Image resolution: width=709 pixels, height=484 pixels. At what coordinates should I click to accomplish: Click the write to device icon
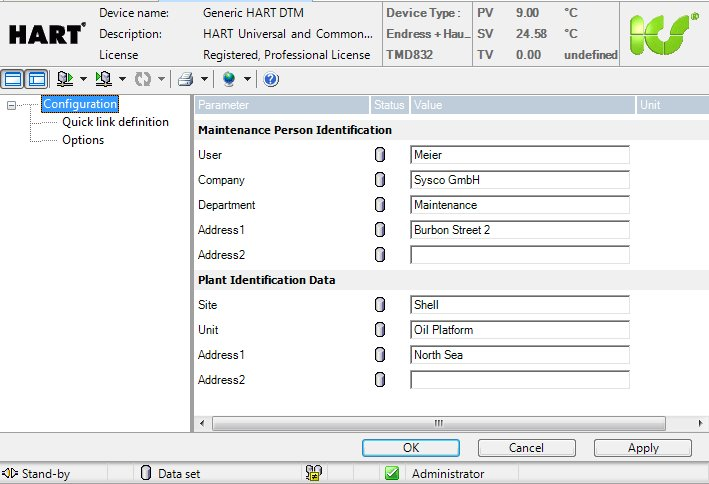104,79
